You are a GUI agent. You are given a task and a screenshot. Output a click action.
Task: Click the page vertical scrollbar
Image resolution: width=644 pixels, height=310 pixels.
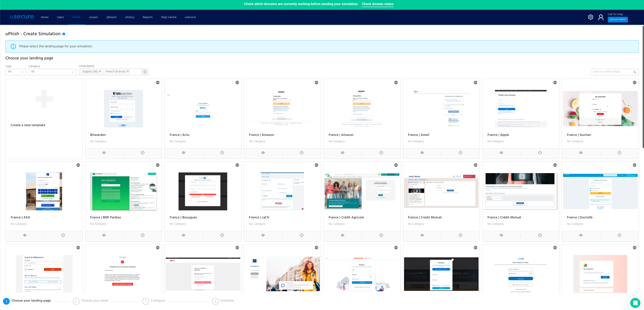click(x=643, y=87)
